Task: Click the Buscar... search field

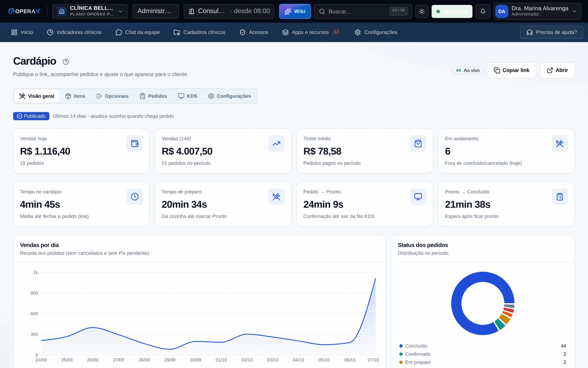Action: (x=363, y=11)
